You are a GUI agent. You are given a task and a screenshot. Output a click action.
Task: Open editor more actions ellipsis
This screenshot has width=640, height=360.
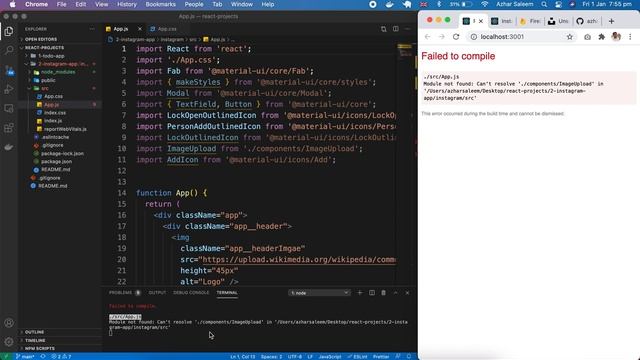point(407,29)
